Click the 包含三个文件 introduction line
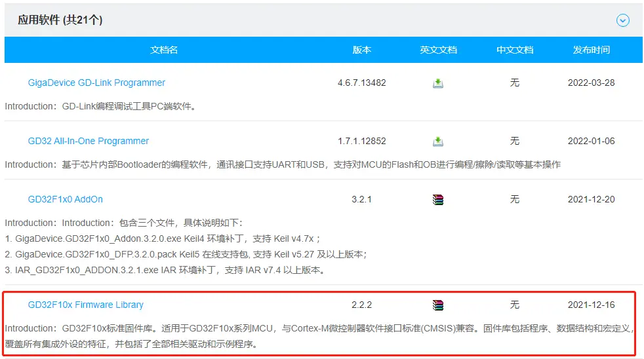Viewport: 644px width, 359px height. pos(124,223)
